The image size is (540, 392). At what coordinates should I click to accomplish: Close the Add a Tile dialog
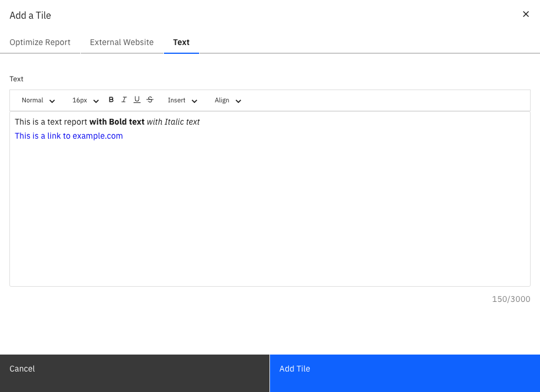[x=525, y=15]
